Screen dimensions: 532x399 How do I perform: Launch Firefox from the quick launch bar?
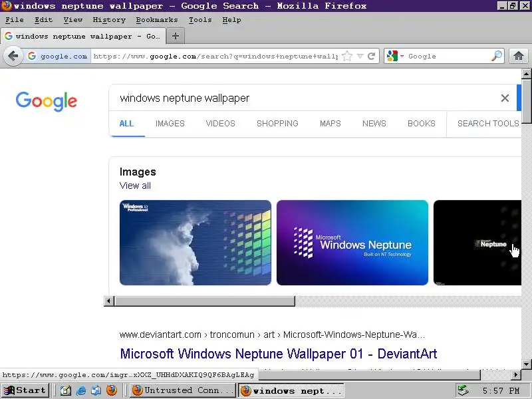[x=111, y=390]
